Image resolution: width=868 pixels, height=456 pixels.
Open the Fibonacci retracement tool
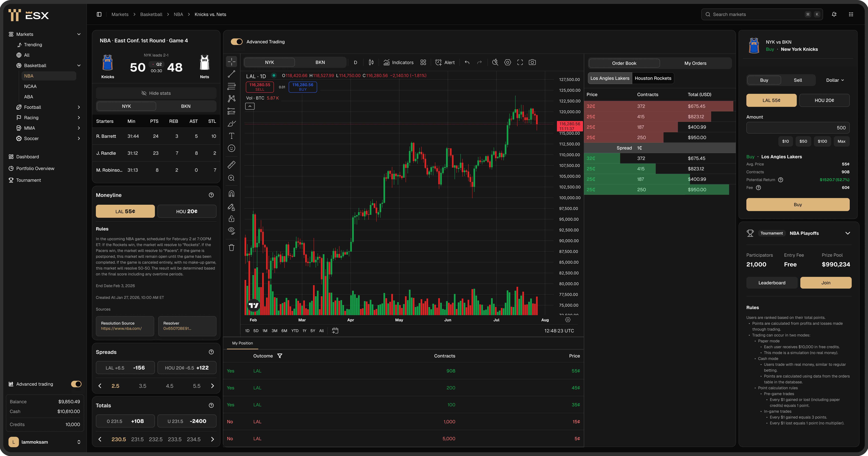click(x=232, y=86)
